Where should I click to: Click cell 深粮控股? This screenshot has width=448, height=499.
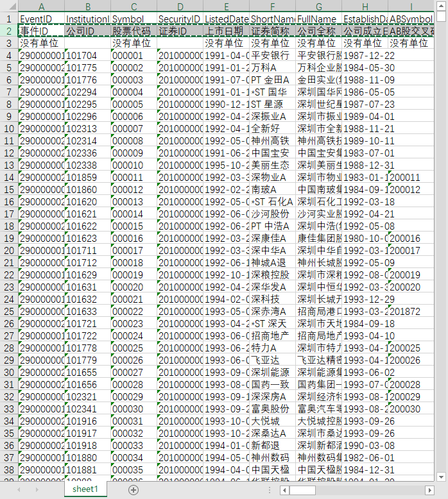[272, 275]
